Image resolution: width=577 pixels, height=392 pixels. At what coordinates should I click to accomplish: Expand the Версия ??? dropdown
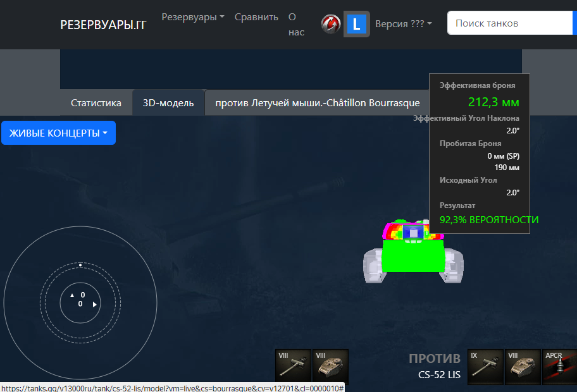[x=403, y=24]
